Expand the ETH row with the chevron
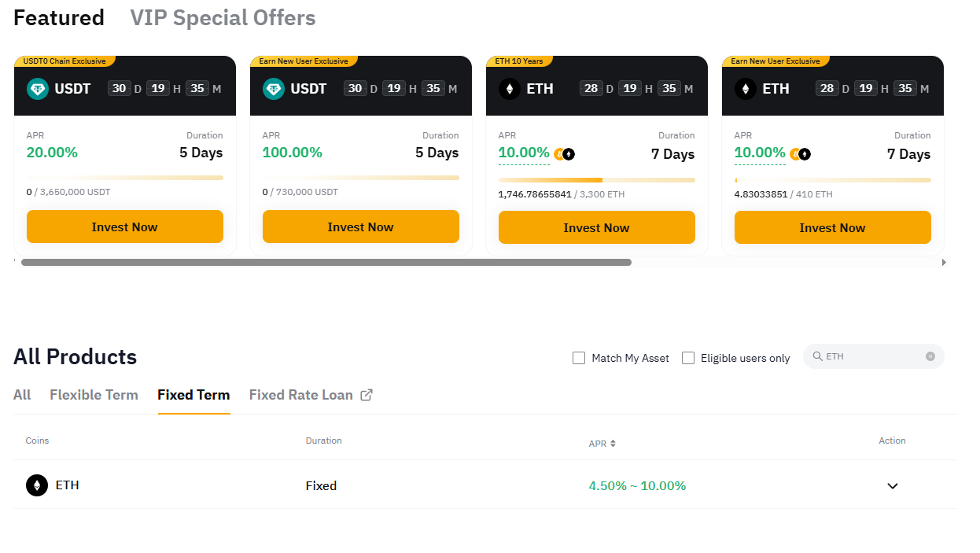 (x=893, y=486)
